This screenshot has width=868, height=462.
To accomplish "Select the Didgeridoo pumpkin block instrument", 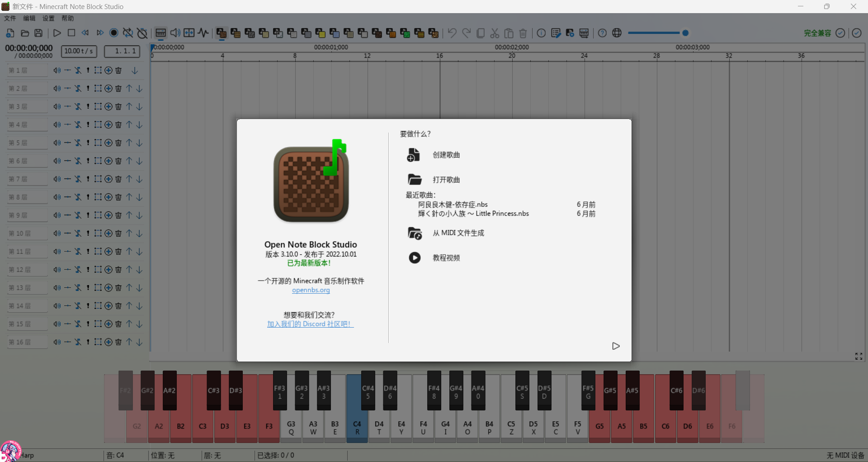I will point(391,33).
